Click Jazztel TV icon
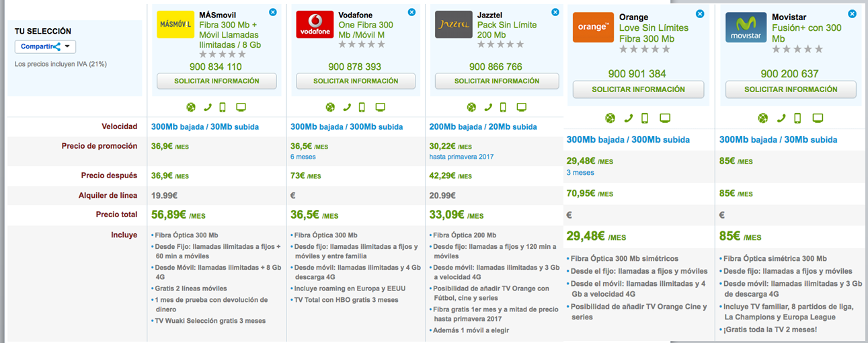The width and height of the screenshot is (868, 343). 521,107
